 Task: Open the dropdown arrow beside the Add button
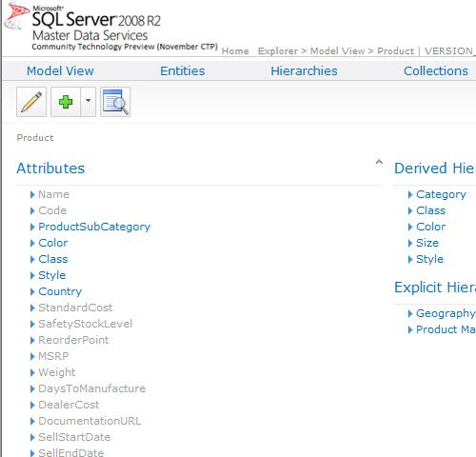[x=89, y=102]
